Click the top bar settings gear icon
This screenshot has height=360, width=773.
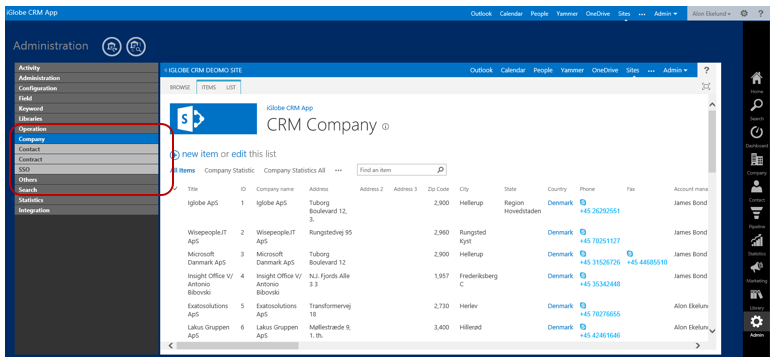[744, 13]
